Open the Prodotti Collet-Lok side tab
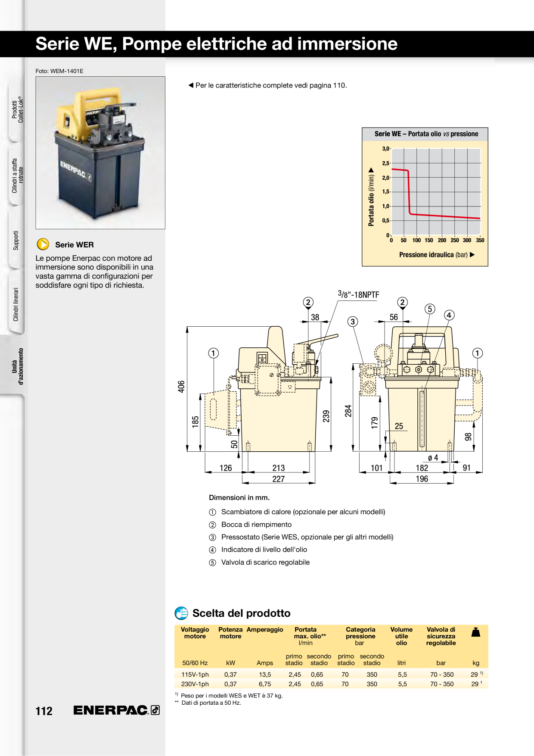 (17, 109)
